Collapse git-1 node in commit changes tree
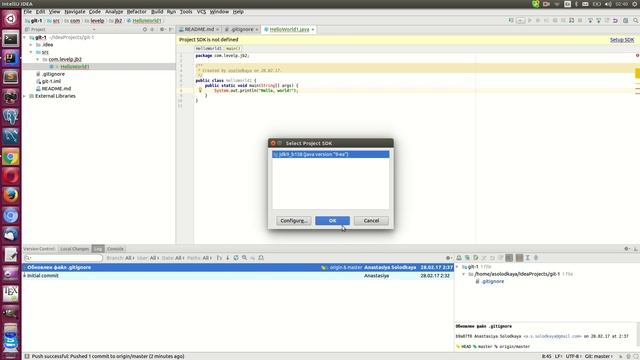Image resolution: width=640 pixels, height=360 pixels. point(457,267)
